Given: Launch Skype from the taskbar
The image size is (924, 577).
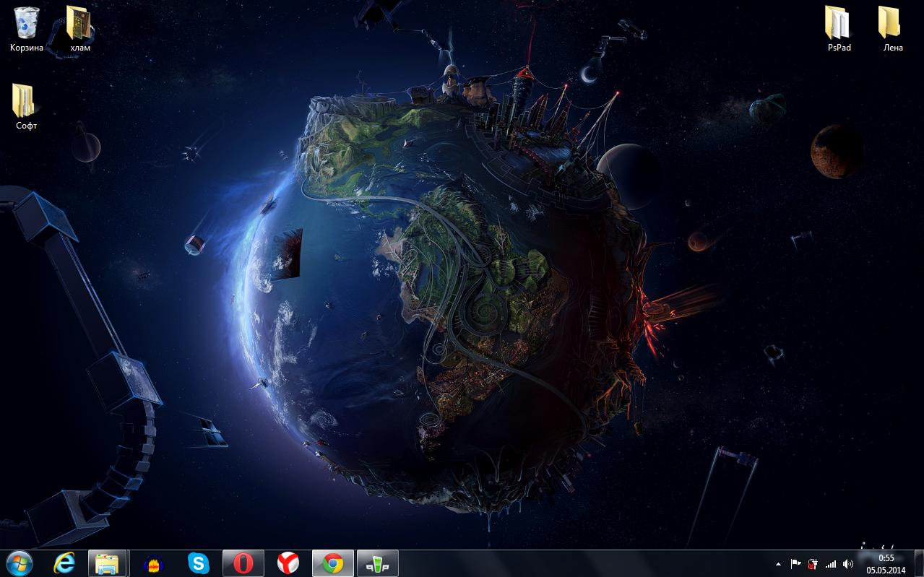Looking at the screenshot, I should (x=198, y=563).
